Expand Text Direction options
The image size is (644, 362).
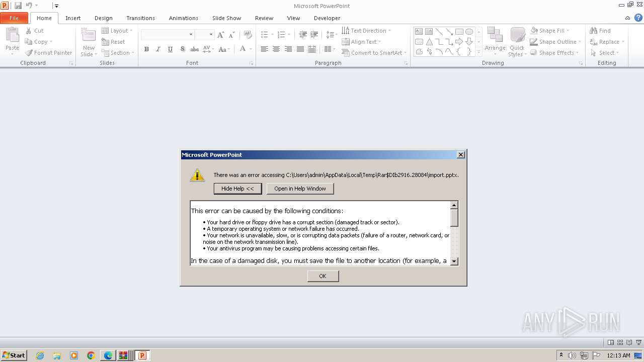tap(366, 31)
